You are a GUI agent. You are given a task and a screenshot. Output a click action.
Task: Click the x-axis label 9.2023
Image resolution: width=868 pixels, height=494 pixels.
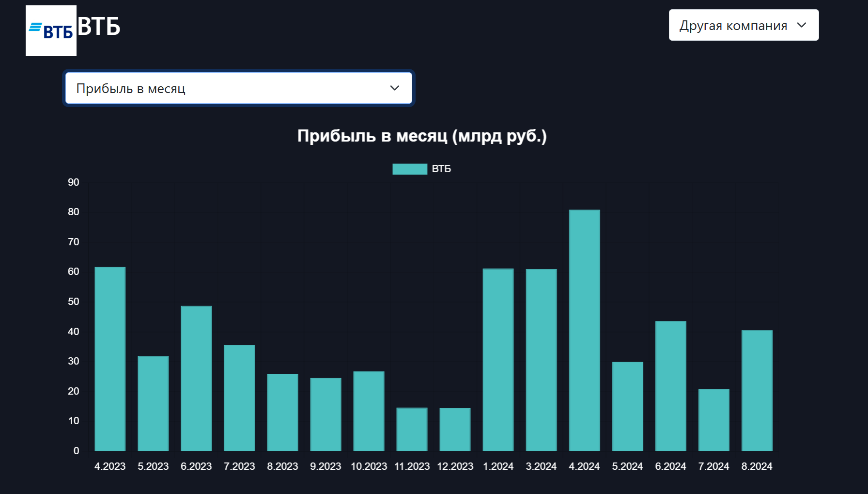[x=325, y=466]
